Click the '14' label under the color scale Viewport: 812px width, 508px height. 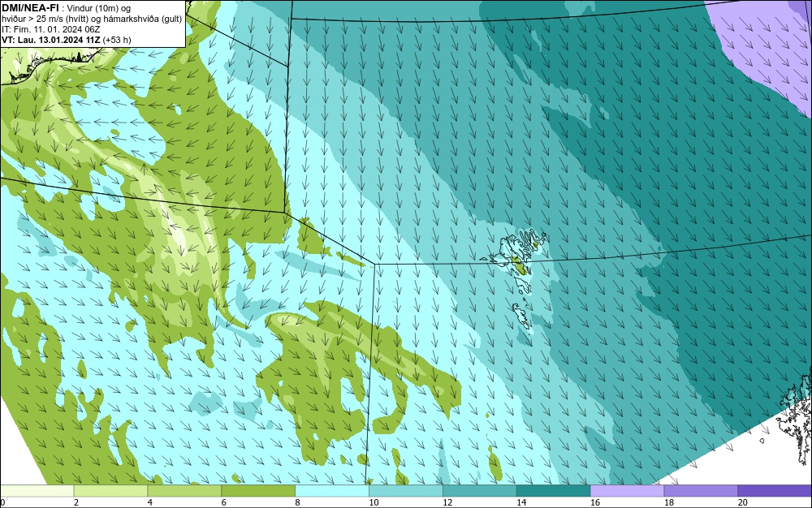click(521, 502)
